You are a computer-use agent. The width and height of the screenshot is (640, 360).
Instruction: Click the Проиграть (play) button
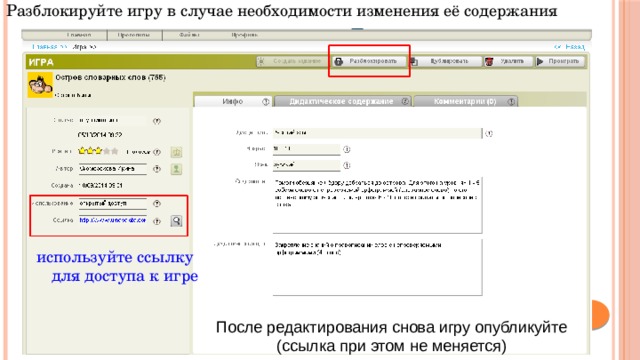click(560, 61)
